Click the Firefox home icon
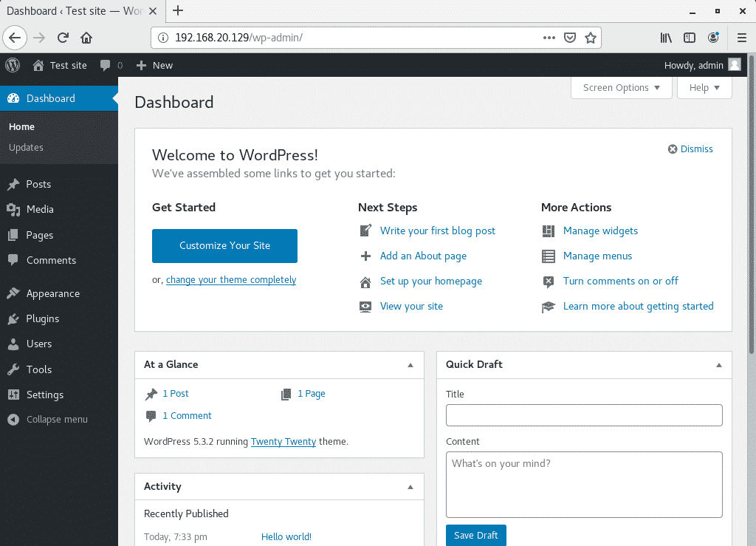Screen dimensions: 756x546 86,38
